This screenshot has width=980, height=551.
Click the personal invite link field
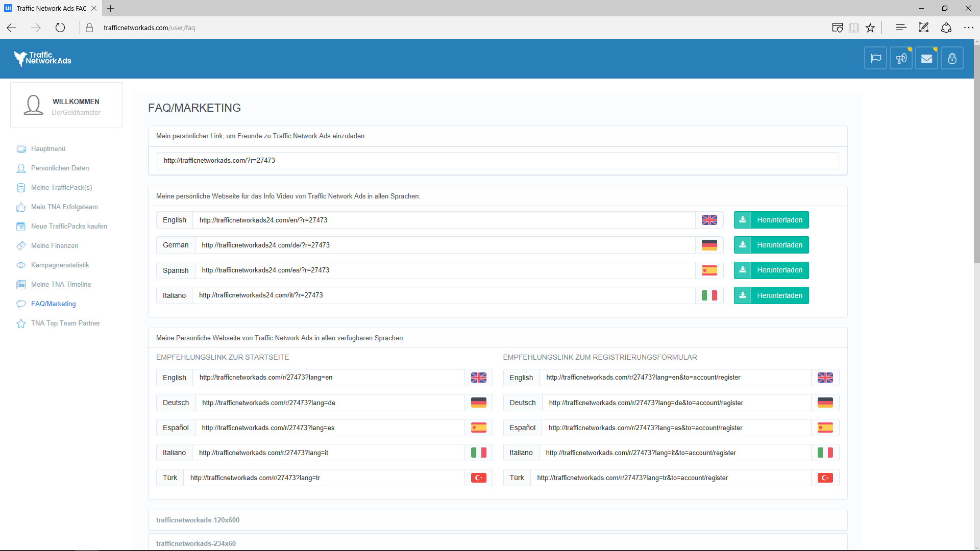497,160
